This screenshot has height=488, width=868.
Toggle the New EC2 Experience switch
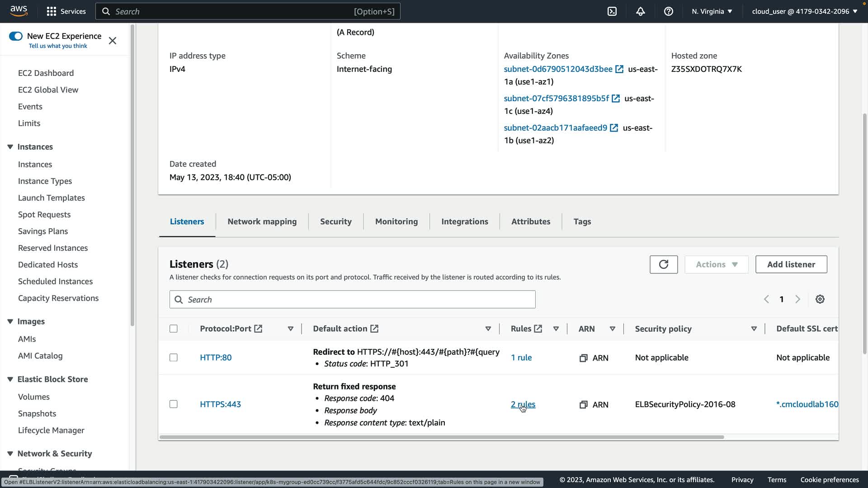point(16,36)
